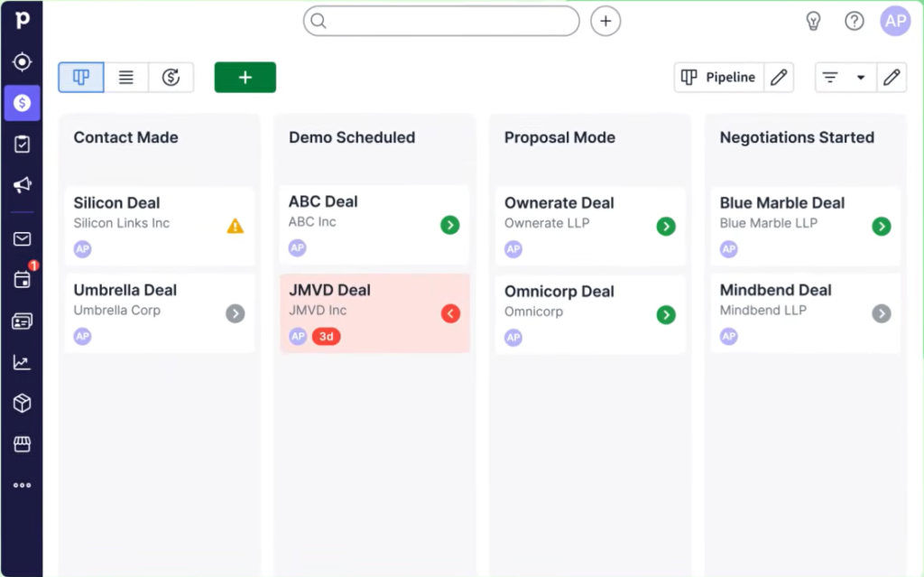Screen dimensions: 924x577
Task: Open the filter dropdown
Action: click(x=845, y=78)
